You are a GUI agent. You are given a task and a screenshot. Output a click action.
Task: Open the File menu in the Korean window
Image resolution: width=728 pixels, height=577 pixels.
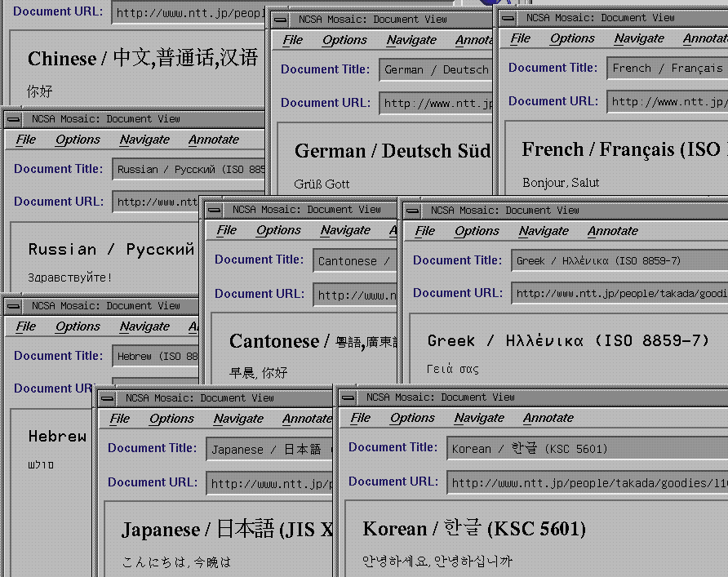(361, 418)
